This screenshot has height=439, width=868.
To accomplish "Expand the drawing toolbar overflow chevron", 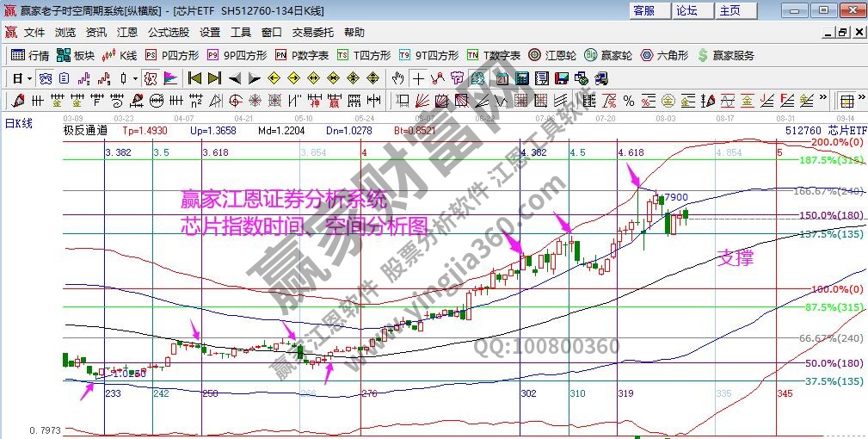I will coord(822,100).
